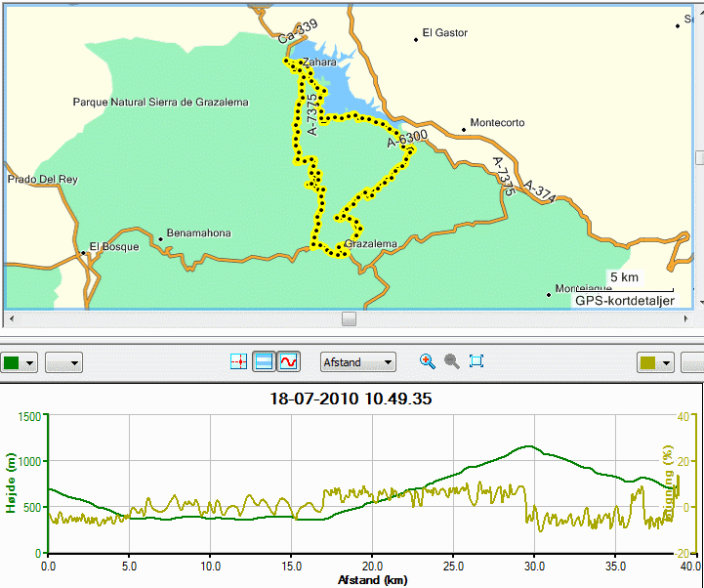This screenshot has width=704, height=588.
Task: Click the El Bosque town label
Action: click(x=114, y=246)
